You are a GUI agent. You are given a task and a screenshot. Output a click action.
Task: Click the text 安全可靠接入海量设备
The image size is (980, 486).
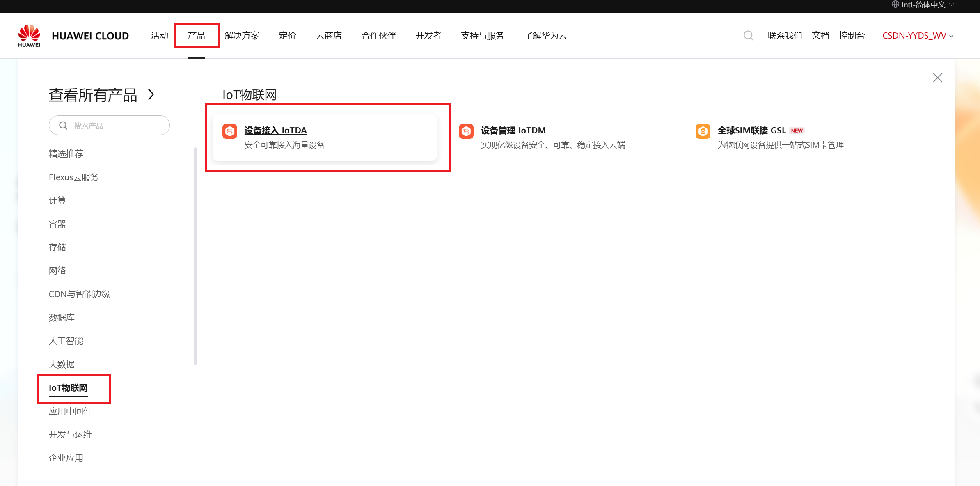pyautogui.click(x=284, y=145)
